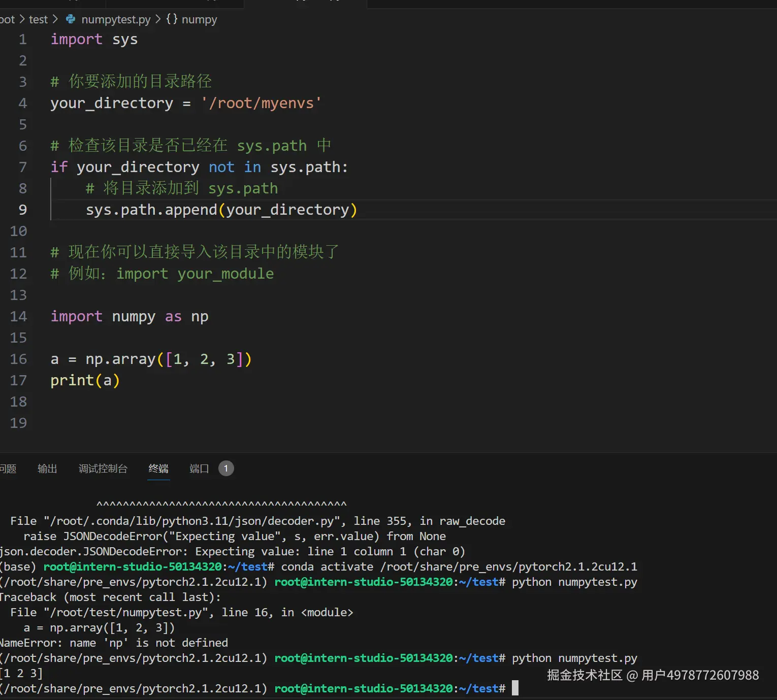Viewport: 777px width, 700px height.
Task: Click the curly braces namespace icon in breadcrumb
Action: pyautogui.click(x=172, y=19)
